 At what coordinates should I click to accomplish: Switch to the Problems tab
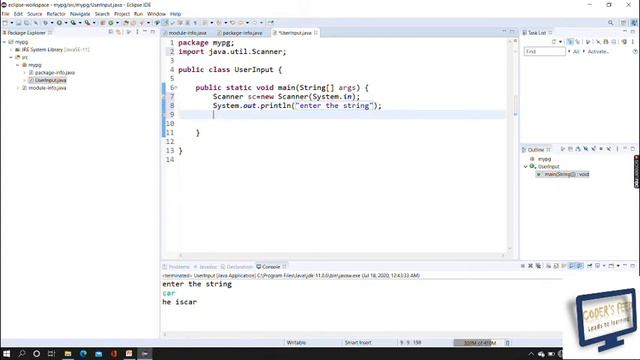point(176,267)
